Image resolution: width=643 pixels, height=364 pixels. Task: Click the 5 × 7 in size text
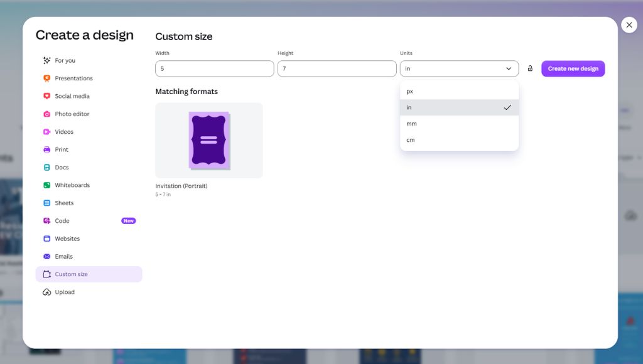click(163, 195)
